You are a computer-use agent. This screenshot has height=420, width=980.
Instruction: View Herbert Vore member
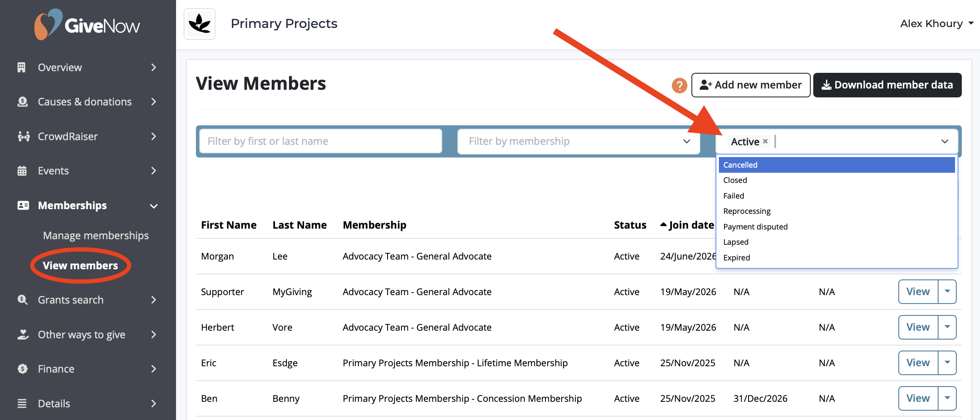click(x=918, y=327)
